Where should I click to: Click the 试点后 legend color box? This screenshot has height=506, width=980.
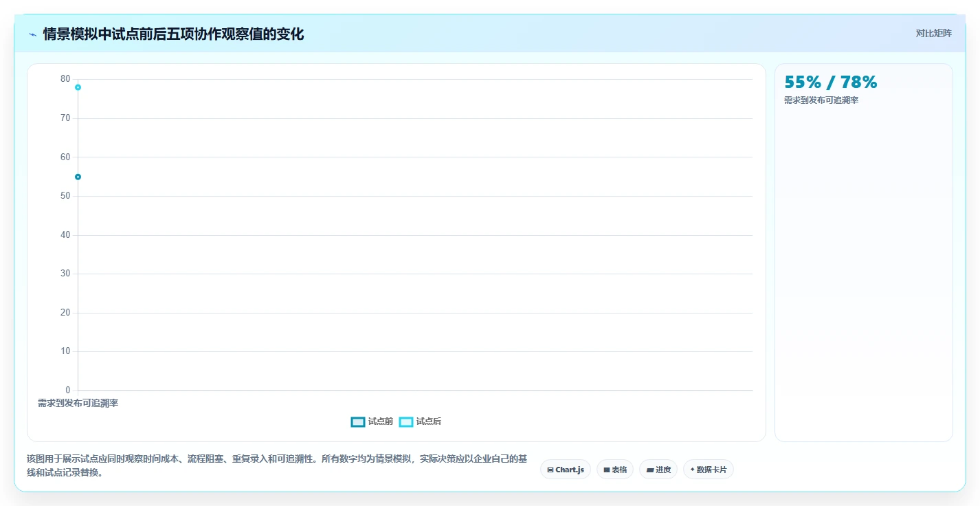click(x=406, y=421)
